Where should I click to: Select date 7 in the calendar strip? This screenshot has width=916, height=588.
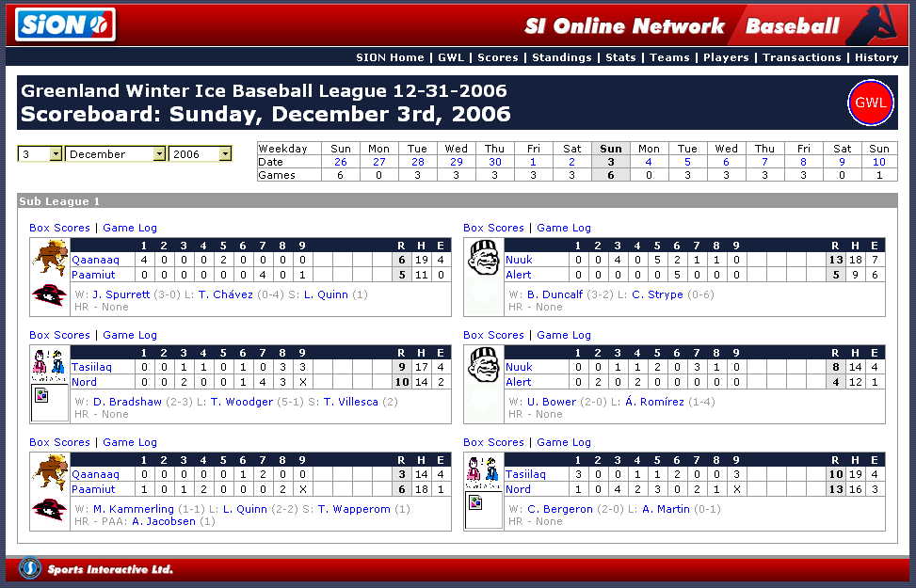764,162
